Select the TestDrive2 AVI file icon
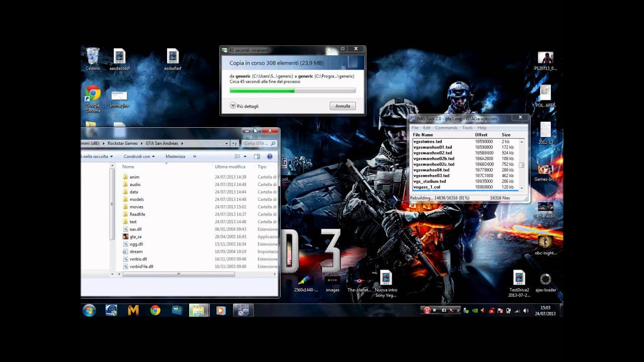Viewport: 644px width, 362px height. (x=519, y=284)
